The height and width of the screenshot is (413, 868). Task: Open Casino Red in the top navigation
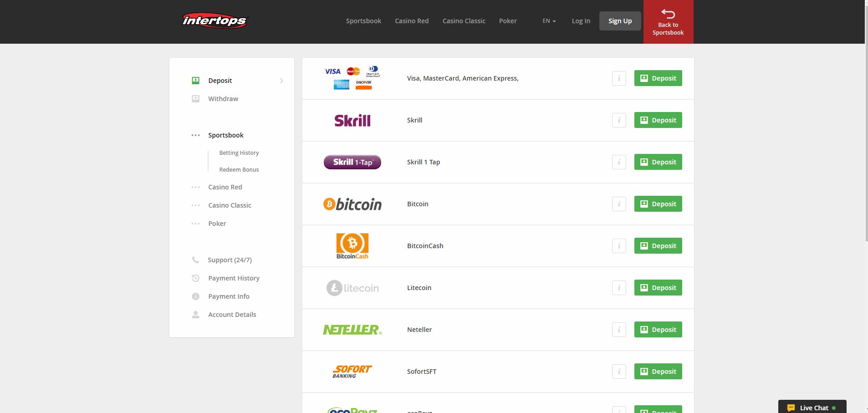(412, 21)
